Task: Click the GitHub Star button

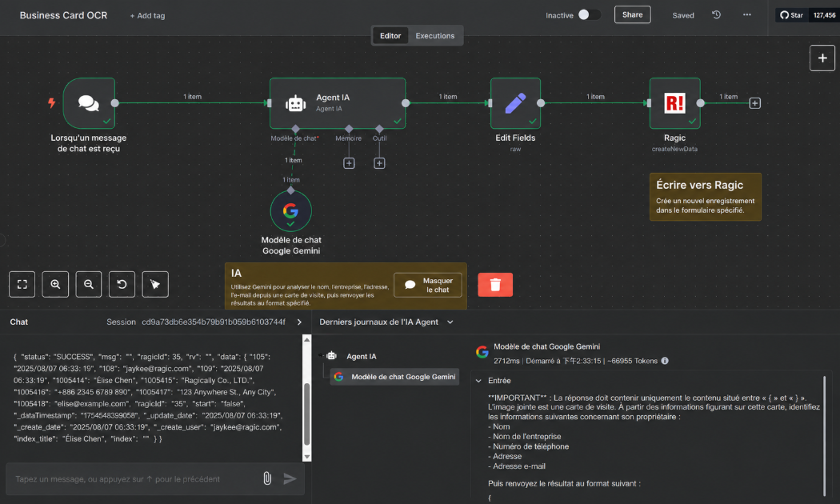Action: (x=792, y=15)
